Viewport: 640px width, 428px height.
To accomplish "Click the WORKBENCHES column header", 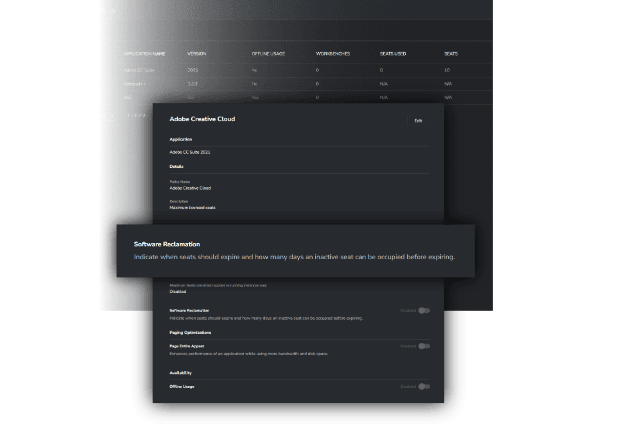I will (333, 54).
